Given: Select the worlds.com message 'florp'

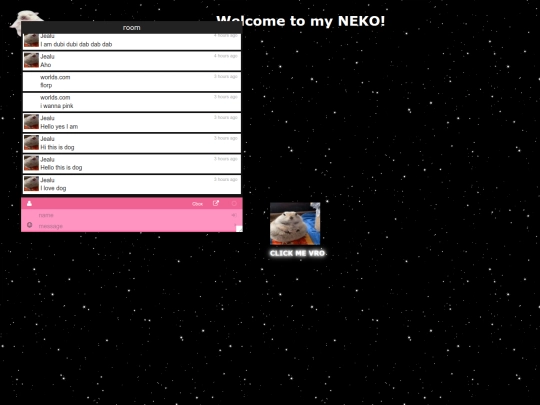Looking at the screenshot, I should (x=46, y=85).
